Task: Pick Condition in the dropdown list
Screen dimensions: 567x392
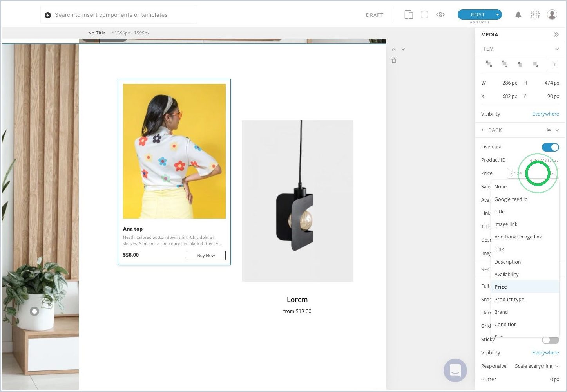Action: 525,325
